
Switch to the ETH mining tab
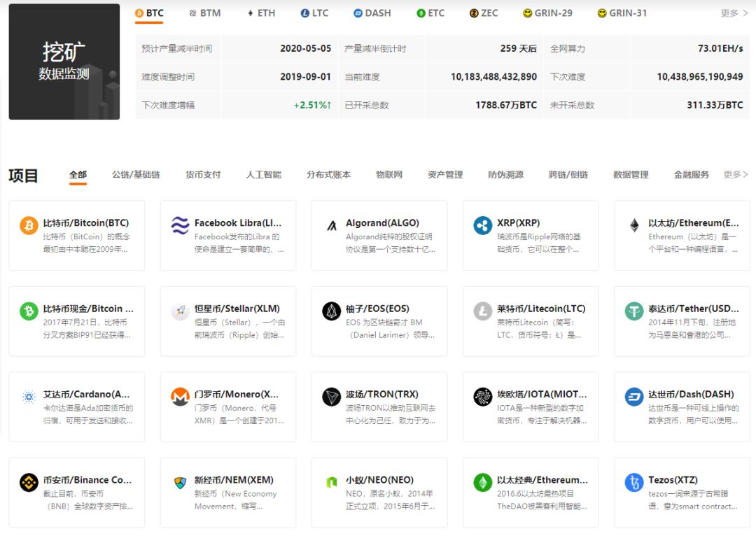coord(261,13)
